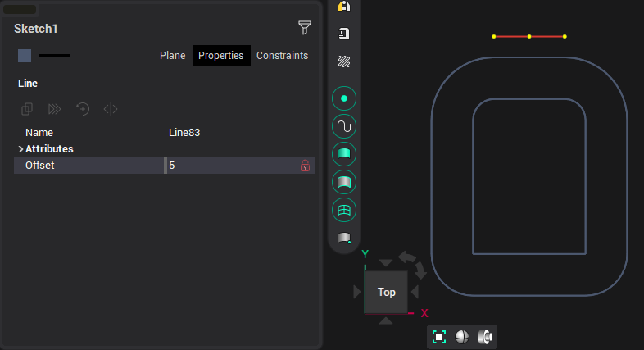The width and height of the screenshot is (644, 350).
Task: Click the rotate icon under Line
Action: pyautogui.click(x=83, y=109)
